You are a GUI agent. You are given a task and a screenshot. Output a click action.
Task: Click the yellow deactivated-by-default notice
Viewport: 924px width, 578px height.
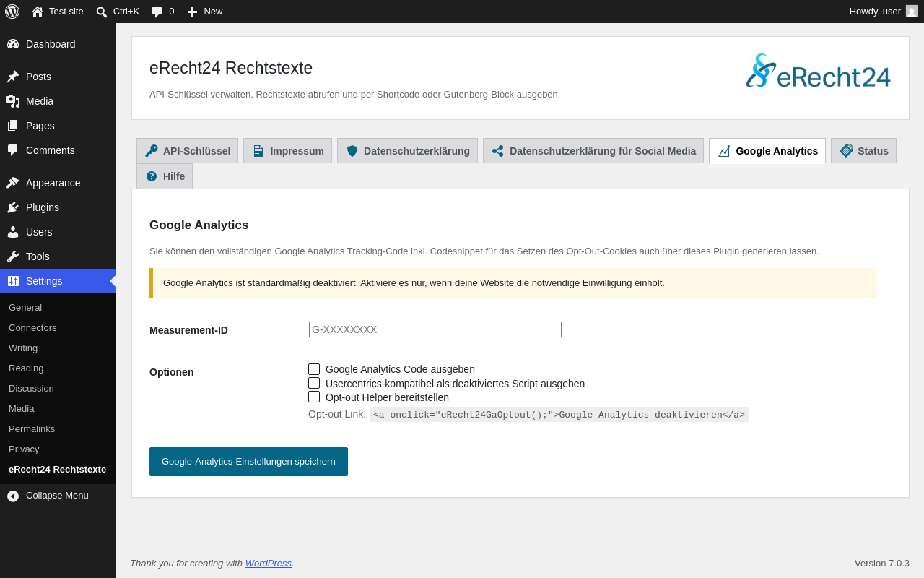513,283
